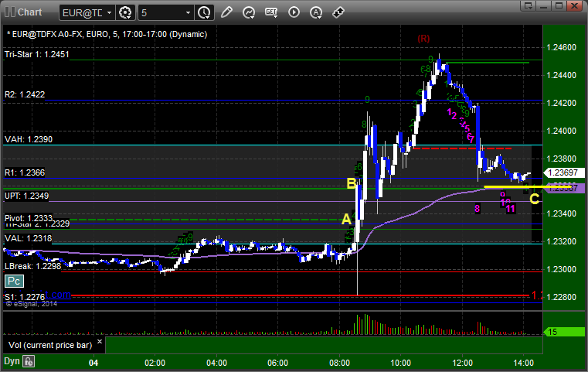Open the time template clock menu

click(204, 12)
